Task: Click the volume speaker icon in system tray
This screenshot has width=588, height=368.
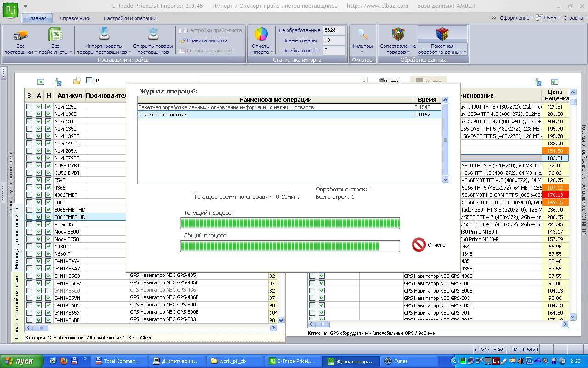Action: point(544,361)
